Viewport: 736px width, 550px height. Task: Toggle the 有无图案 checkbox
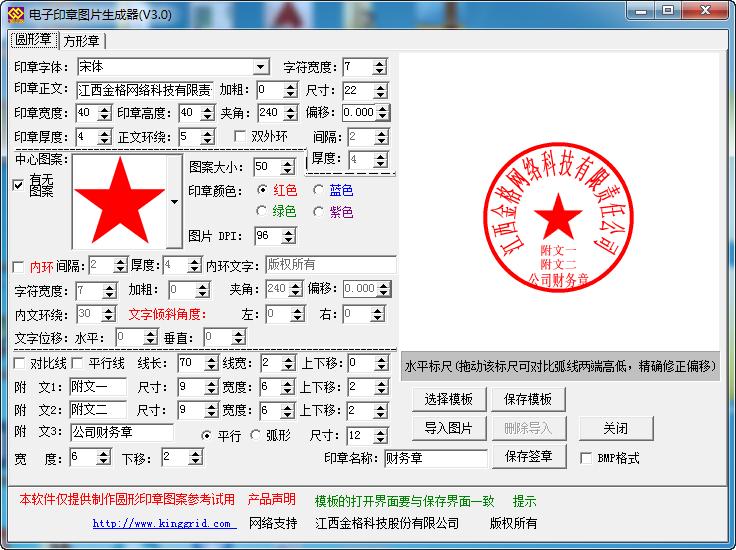pyautogui.click(x=18, y=184)
